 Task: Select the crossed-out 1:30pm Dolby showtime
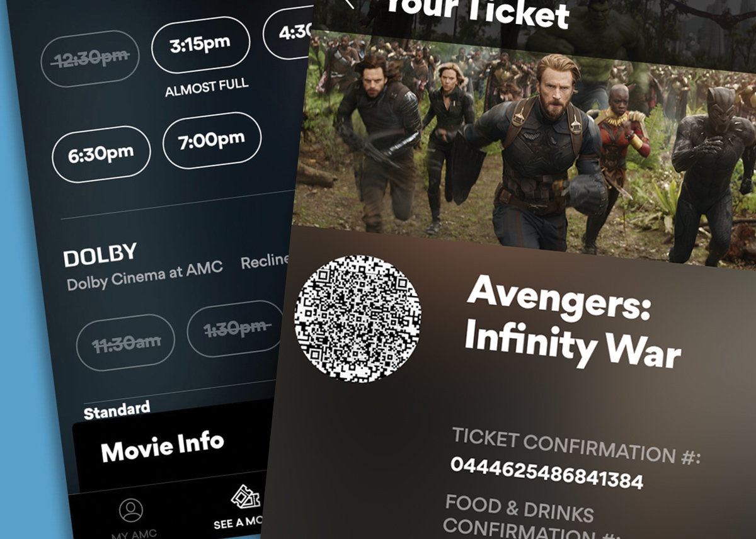(x=236, y=329)
